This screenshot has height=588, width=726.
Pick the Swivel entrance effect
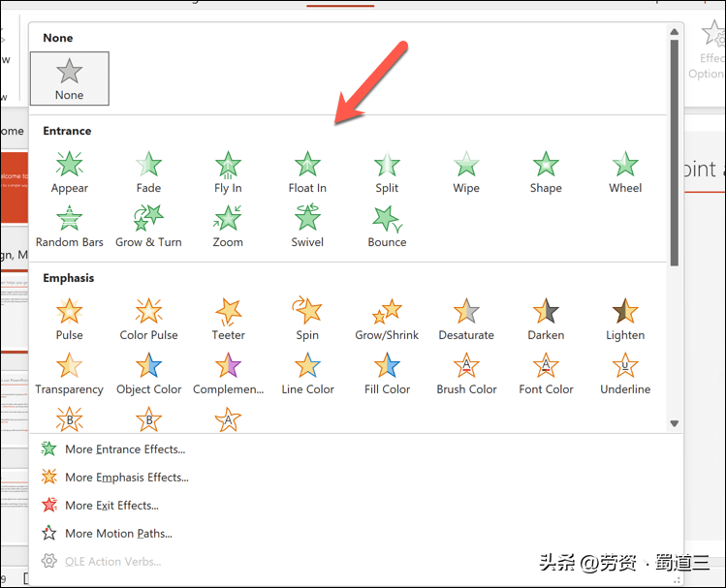click(x=307, y=227)
